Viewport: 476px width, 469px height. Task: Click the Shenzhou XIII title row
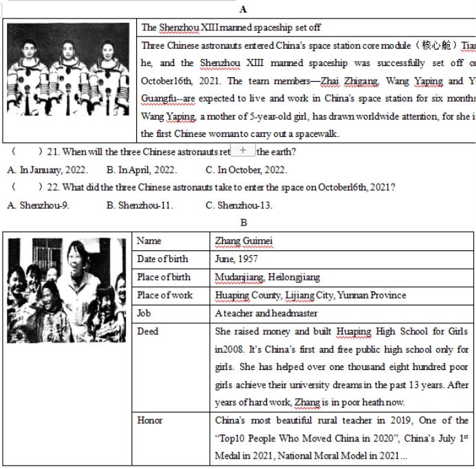(231, 28)
